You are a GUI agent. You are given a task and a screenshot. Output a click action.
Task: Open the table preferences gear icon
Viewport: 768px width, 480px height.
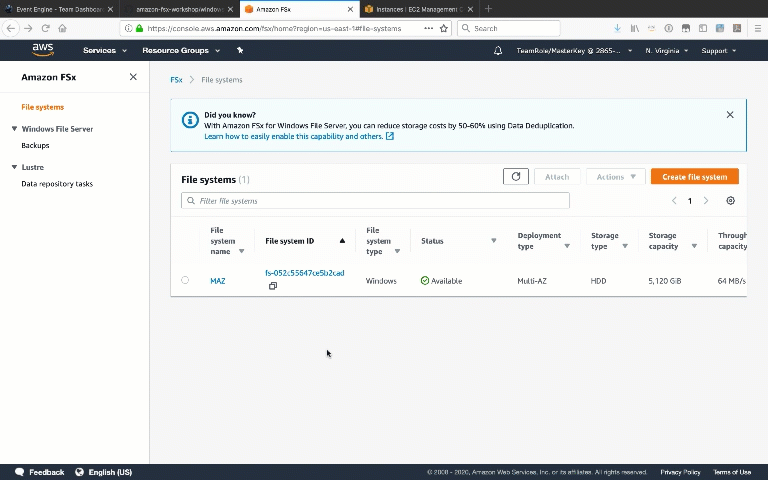pos(730,200)
